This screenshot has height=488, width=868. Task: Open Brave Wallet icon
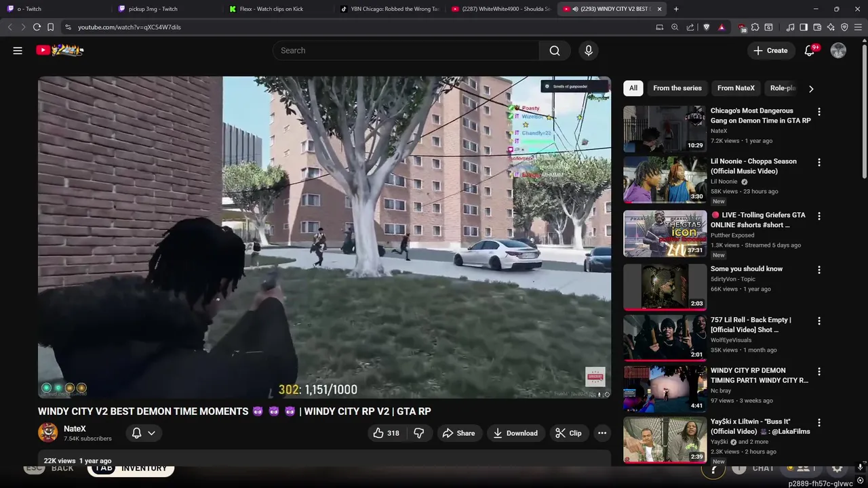tap(817, 27)
